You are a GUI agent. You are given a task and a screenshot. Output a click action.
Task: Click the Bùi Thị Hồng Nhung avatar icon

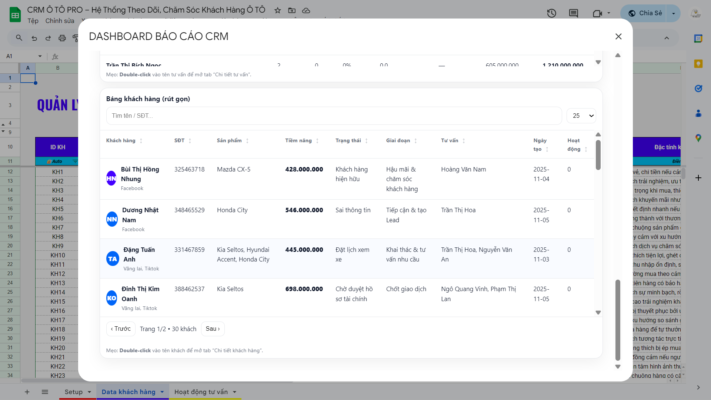pyautogui.click(x=112, y=177)
